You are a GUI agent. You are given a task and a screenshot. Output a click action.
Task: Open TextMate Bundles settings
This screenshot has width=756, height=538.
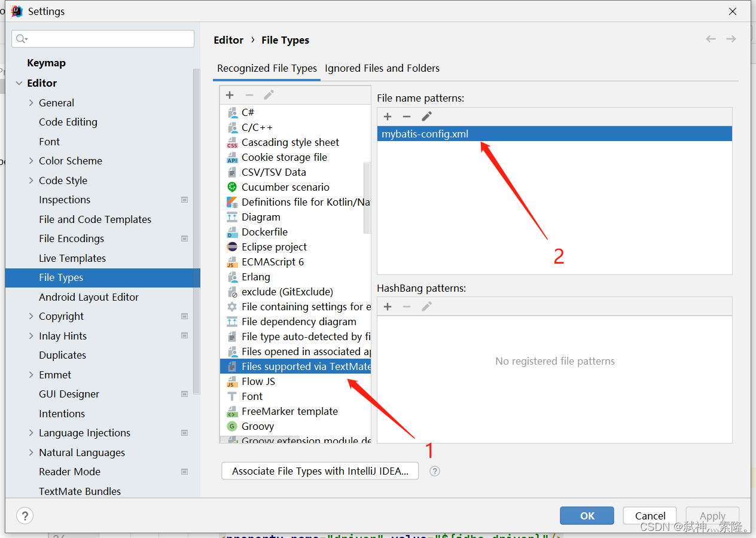(x=80, y=491)
